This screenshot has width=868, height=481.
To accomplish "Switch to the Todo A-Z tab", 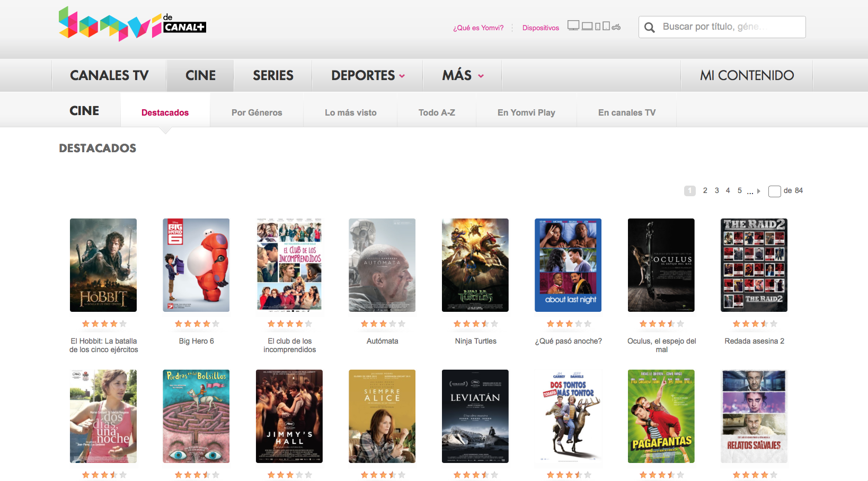I will point(437,112).
